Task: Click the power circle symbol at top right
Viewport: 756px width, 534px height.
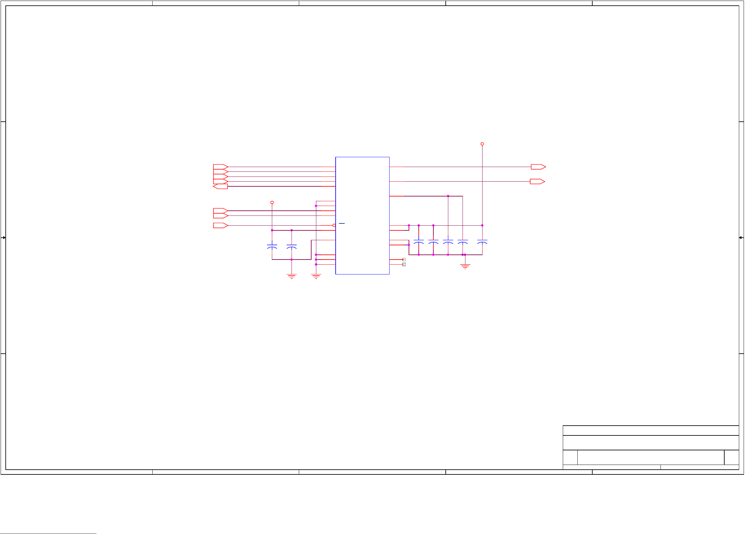Action: click(482, 144)
